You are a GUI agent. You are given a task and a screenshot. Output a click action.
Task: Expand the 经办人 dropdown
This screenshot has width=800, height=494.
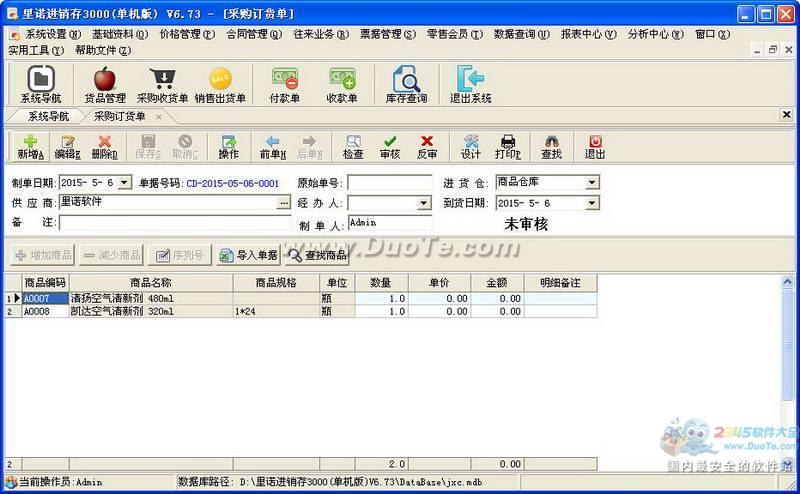[423, 203]
